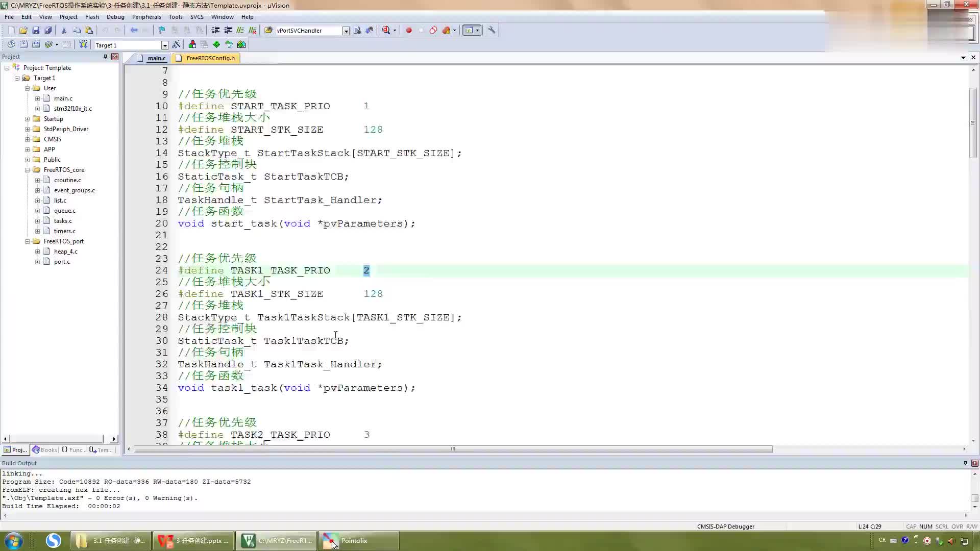
Task: Insert a bookmark with the flag icon
Action: 162,30
